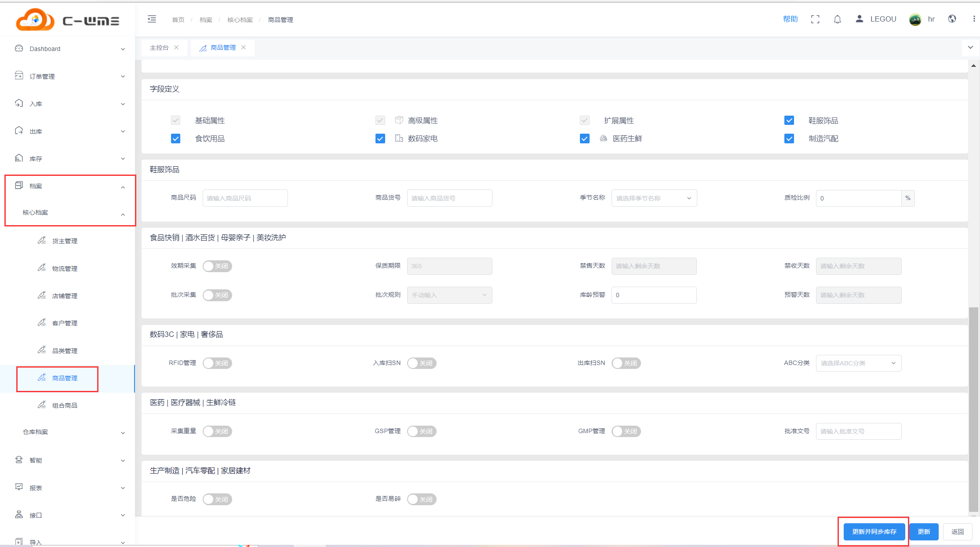Click the 更新并同步库存 button
Image resolution: width=980 pixels, height=547 pixels.
coord(874,532)
